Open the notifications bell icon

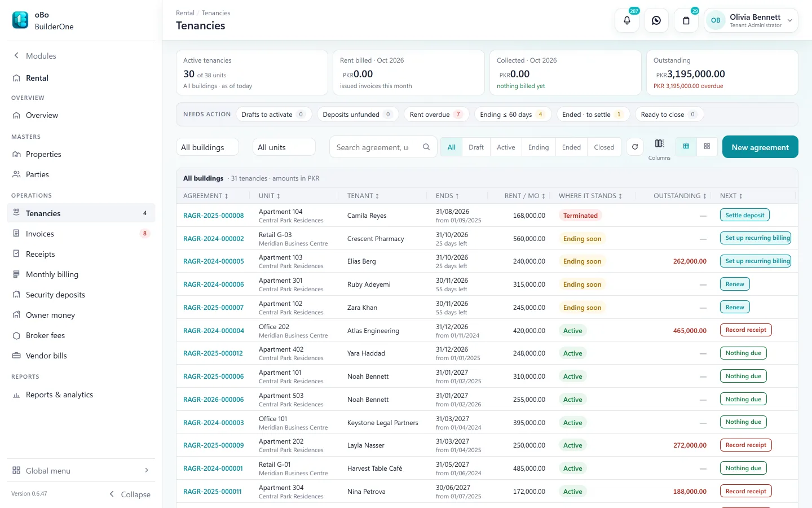[x=627, y=20]
